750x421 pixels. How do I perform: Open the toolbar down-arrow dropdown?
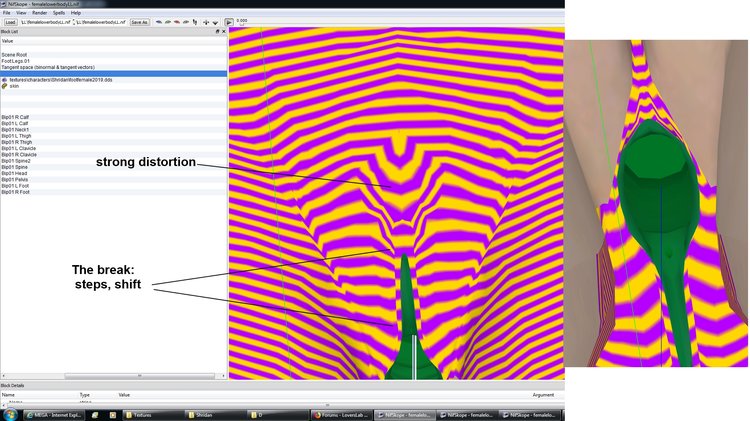pos(215,22)
